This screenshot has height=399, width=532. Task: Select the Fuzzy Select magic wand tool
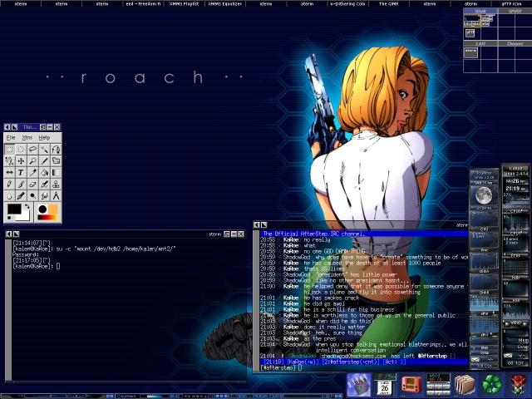44,150
